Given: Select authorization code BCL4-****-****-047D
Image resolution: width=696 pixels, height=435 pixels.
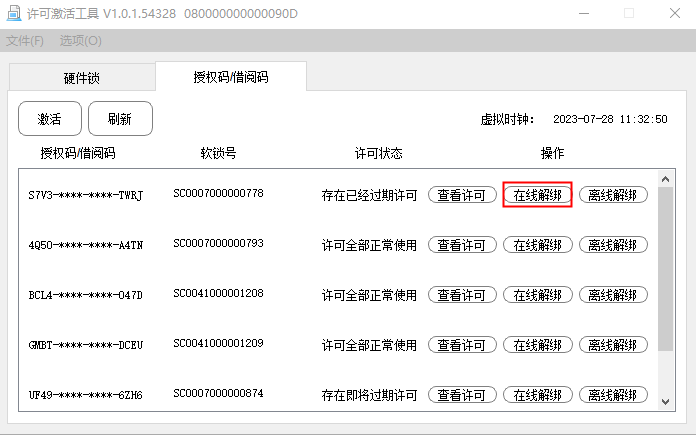Looking at the screenshot, I should click(86, 295).
